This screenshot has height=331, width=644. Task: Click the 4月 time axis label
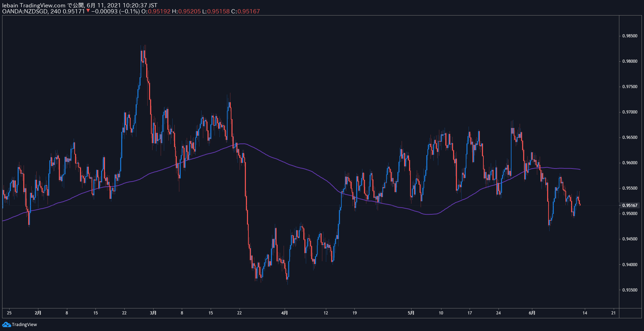pos(285,313)
